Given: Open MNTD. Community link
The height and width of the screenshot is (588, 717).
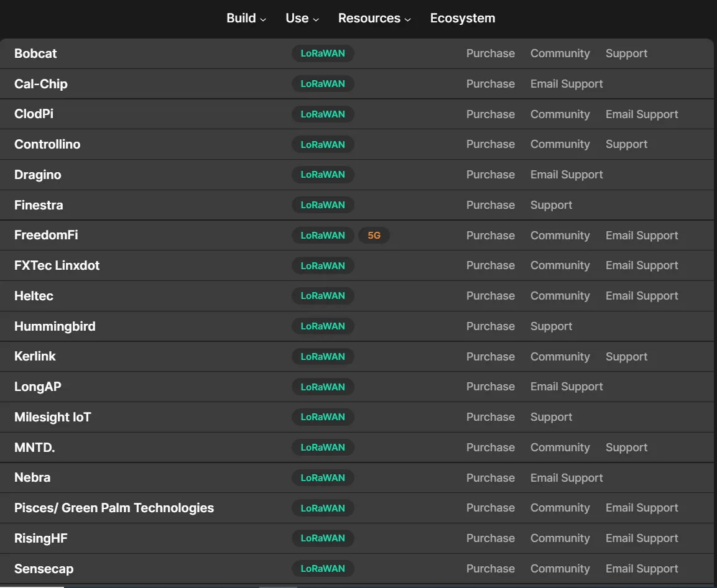Looking at the screenshot, I should [x=560, y=447].
